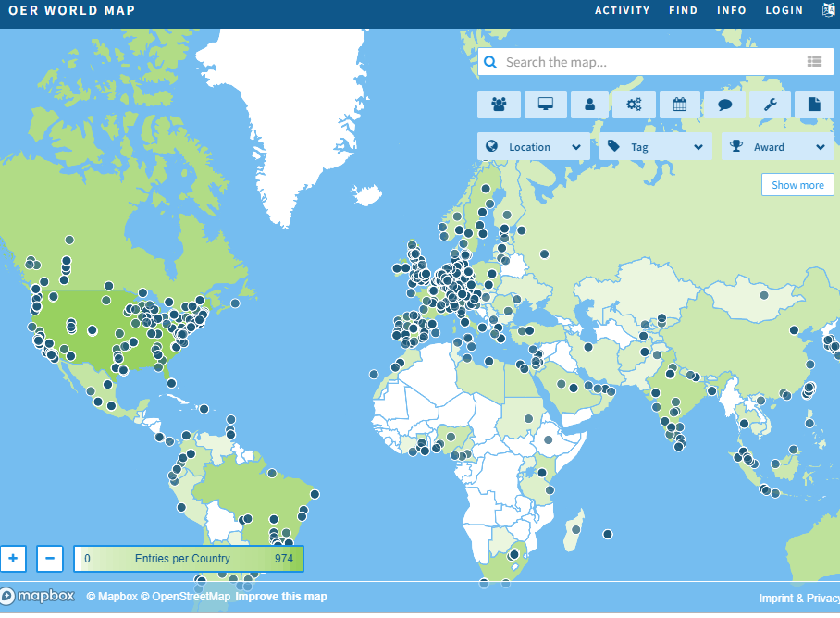The width and height of the screenshot is (840, 618).
Task: Expand the Location dropdown
Action: pos(534,147)
